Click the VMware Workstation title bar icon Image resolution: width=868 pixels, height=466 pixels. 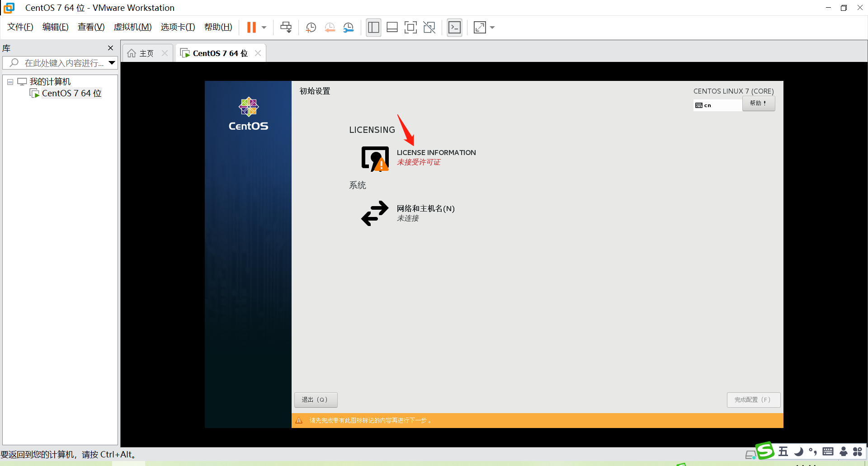9,8
